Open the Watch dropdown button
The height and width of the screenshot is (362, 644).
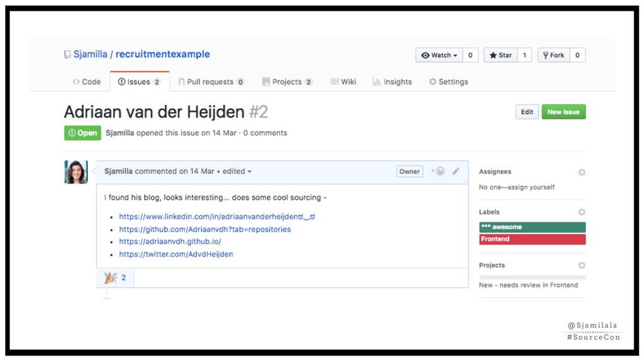[x=439, y=55]
